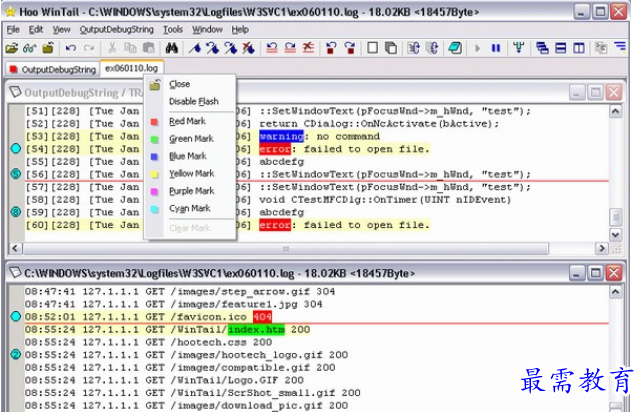642x412 pixels.
Task: Open the Edit menu
Action: tap(36, 29)
